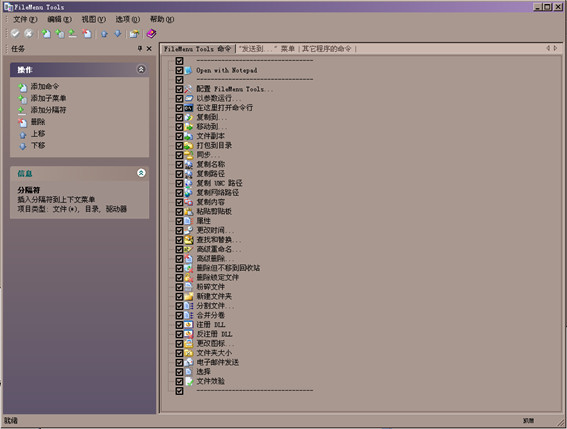Click the 文件效验 icon
This screenshot has width=567, height=429.
click(x=189, y=381)
